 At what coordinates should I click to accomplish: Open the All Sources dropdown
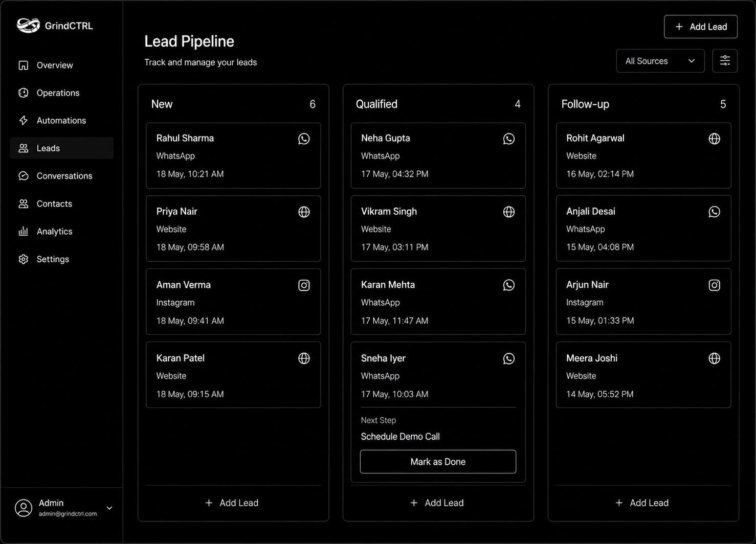pyautogui.click(x=660, y=61)
